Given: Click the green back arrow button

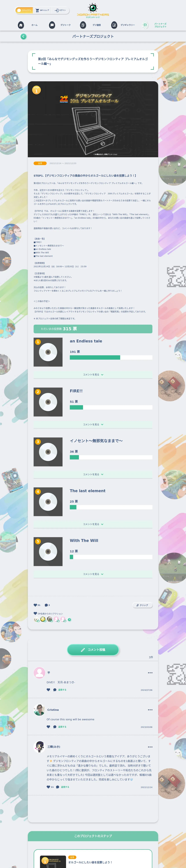Looking at the screenshot, I should [23, 36].
